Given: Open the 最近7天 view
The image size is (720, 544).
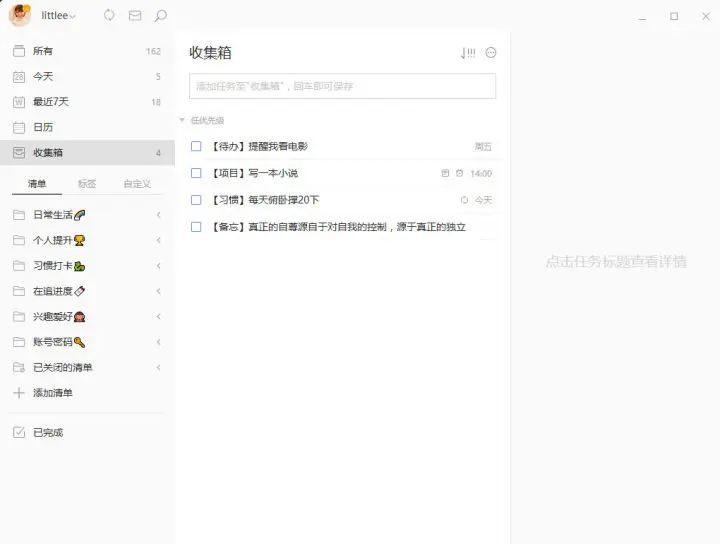Looking at the screenshot, I should [87, 102].
